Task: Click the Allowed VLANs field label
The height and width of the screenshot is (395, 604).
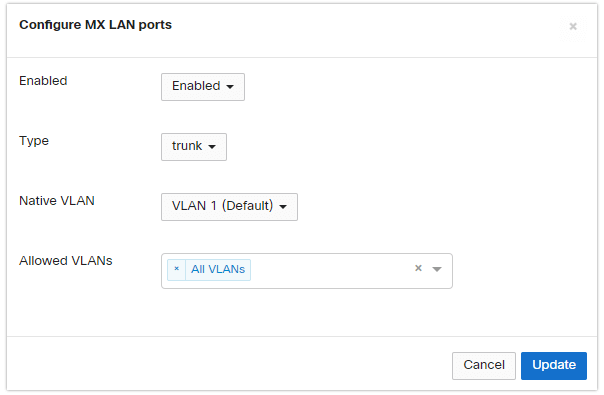Action: coord(66,261)
